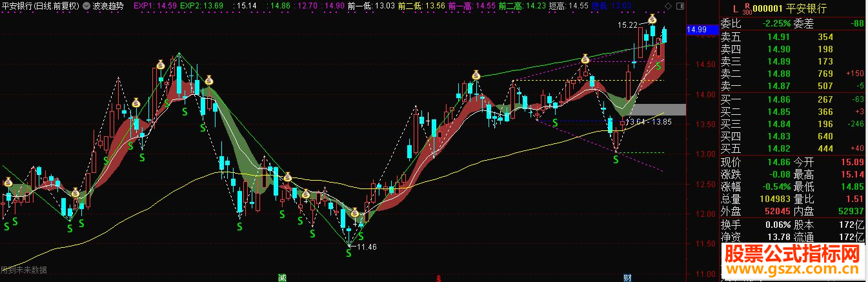This screenshot has height=282, width=868.
Task: Click the 波浪趋势 indicator name
Action: (108, 5)
